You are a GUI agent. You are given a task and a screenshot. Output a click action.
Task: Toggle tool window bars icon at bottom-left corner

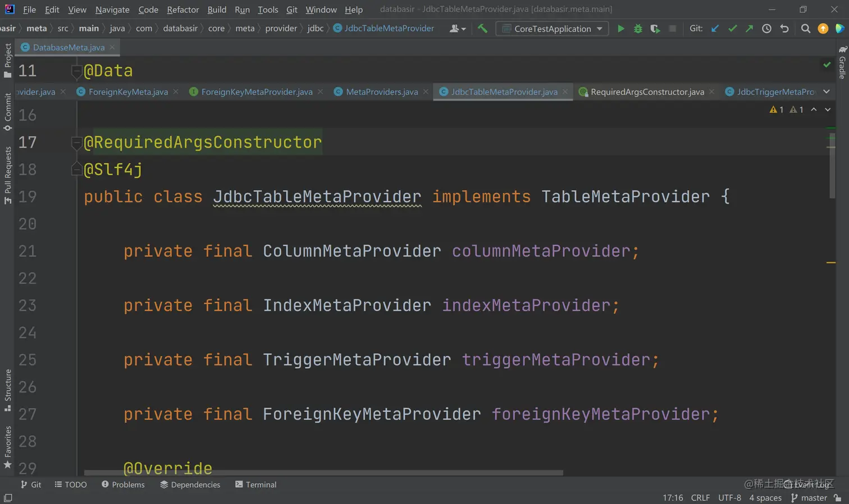8,498
